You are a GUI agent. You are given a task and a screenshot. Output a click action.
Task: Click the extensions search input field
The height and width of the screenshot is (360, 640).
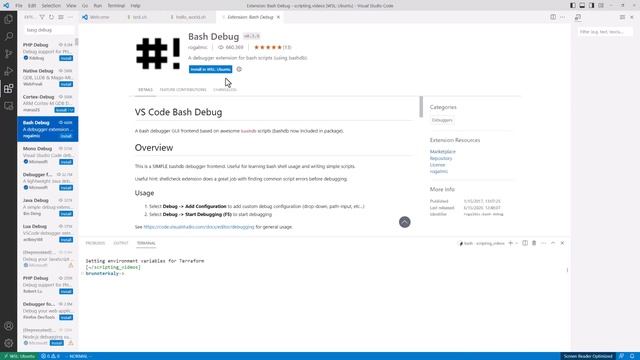(x=48, y=30)
